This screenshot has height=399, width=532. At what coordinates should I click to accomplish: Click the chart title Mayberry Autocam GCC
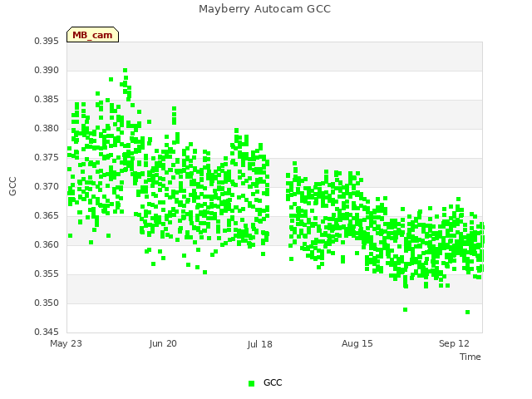264,9
